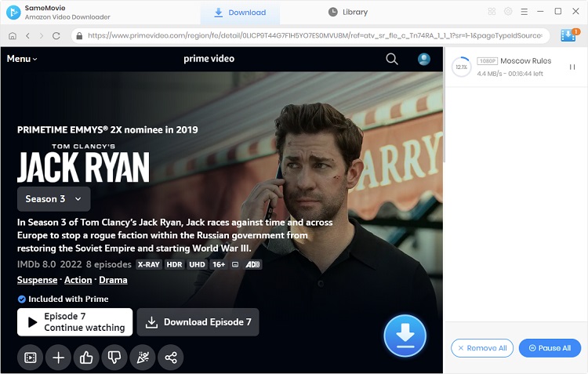Viewport: 588px width, 374px height.
Task: Search Prime Video with magnifier icon
Action: pyautogui.click(x=392, y=59)
